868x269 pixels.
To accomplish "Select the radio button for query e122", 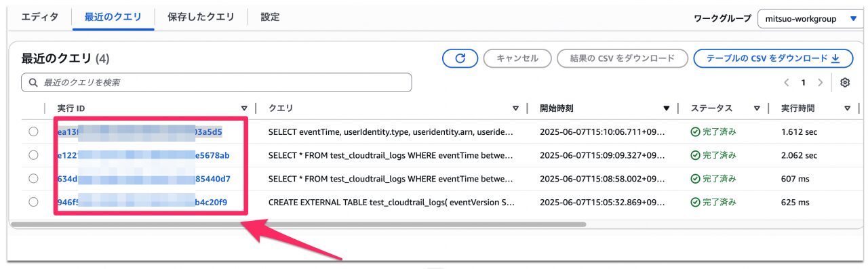I will pyautogui.click(x=33, y=155).
